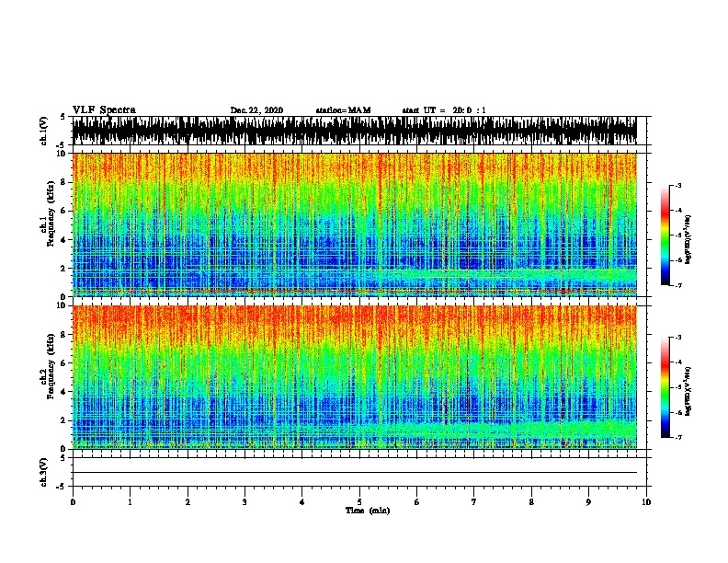Select the date text "Dec. 22, 2020"
728x563 pixels.
tap(256, 110)
